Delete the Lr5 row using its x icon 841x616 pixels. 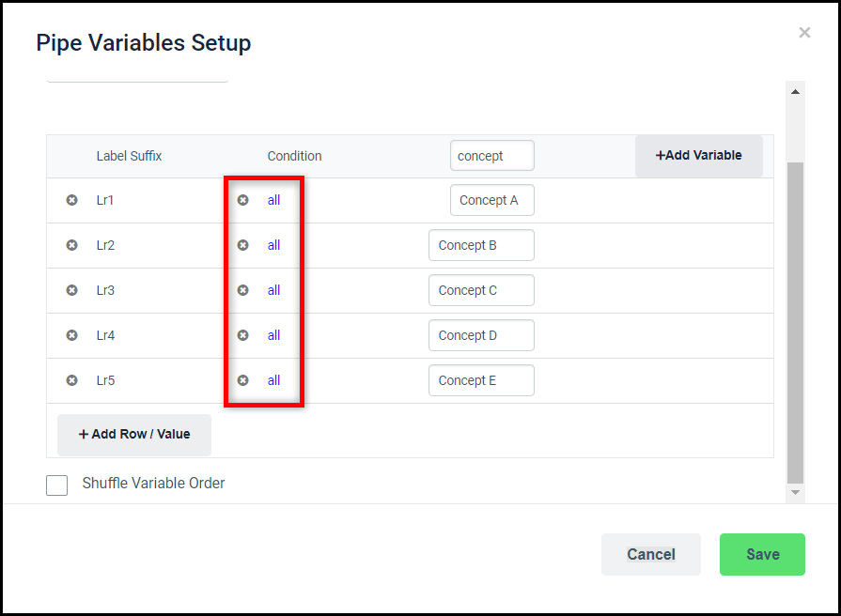pyautogui.click(x=71, y=380)
